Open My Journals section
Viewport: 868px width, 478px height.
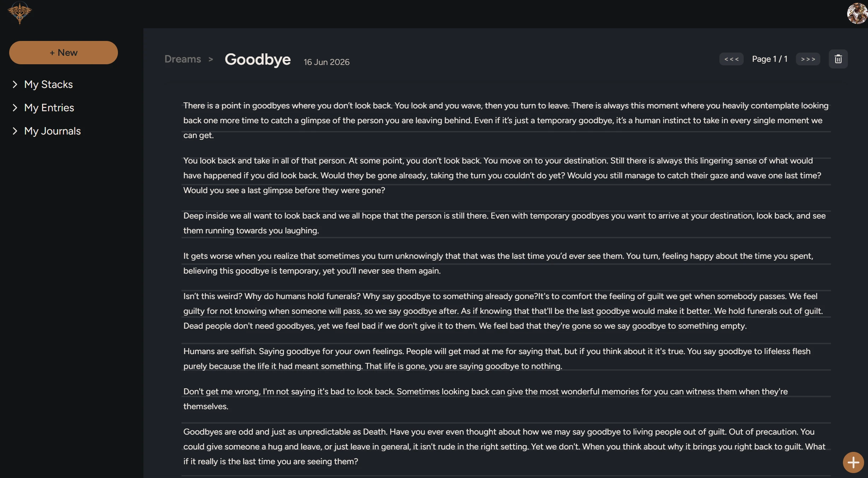52,131
